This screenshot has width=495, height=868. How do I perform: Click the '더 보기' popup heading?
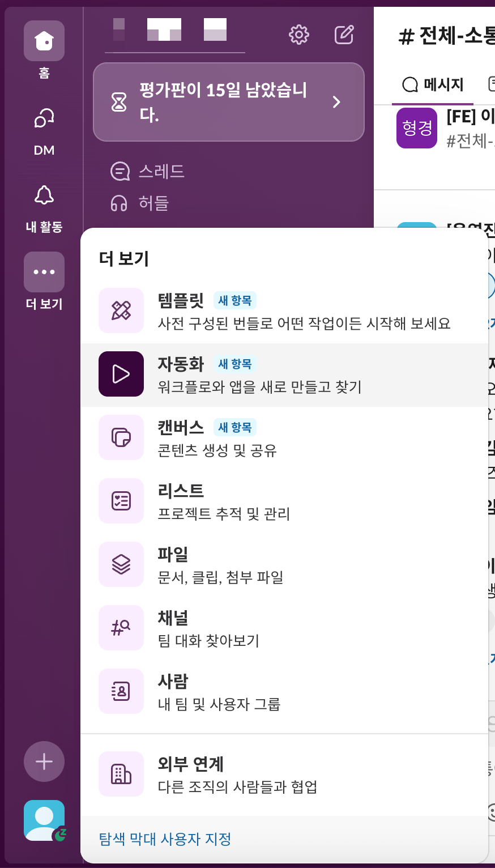coord(124,258)
